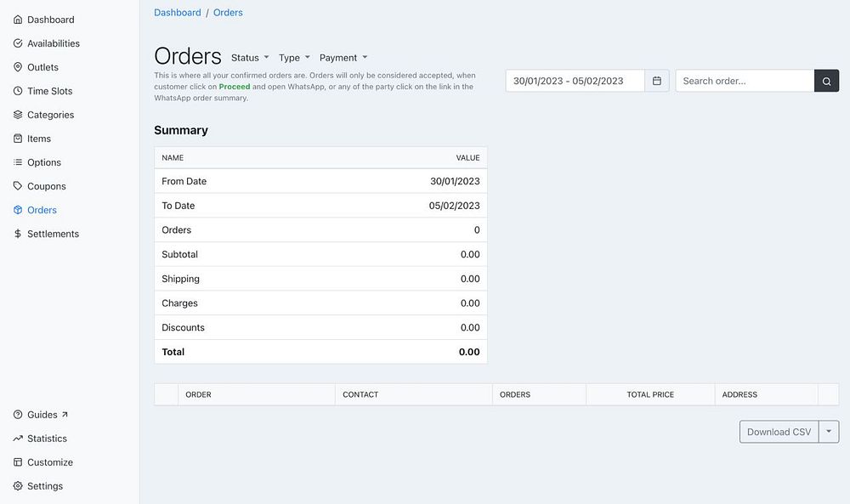Open Categories from the sidebar
This screenshot has height=504, width=850.
(x=43, y=115)
